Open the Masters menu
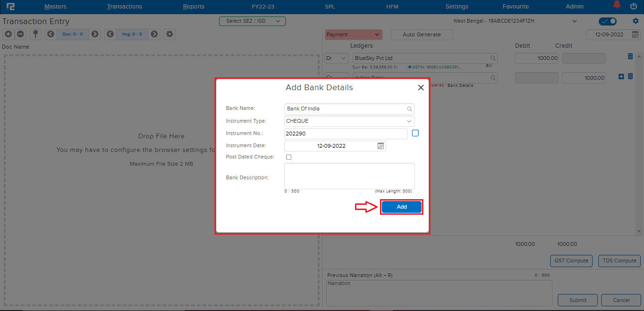 [x=55, y=6]
